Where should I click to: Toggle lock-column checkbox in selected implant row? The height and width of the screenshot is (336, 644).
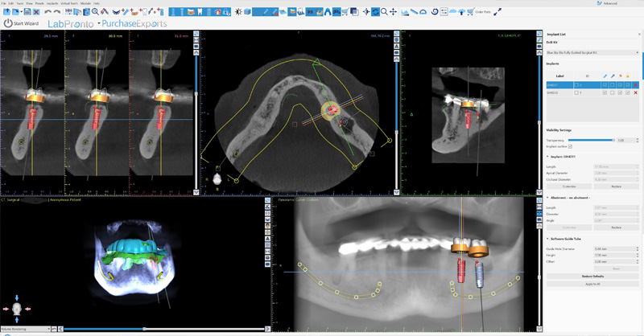pos(628,85)
